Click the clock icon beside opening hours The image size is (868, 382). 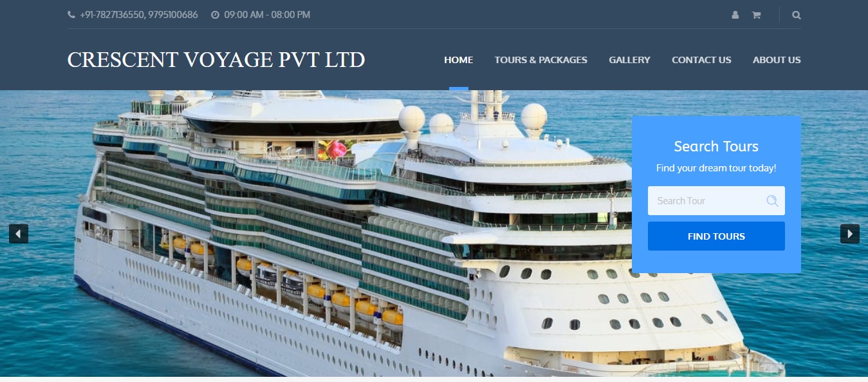[215, 14]
